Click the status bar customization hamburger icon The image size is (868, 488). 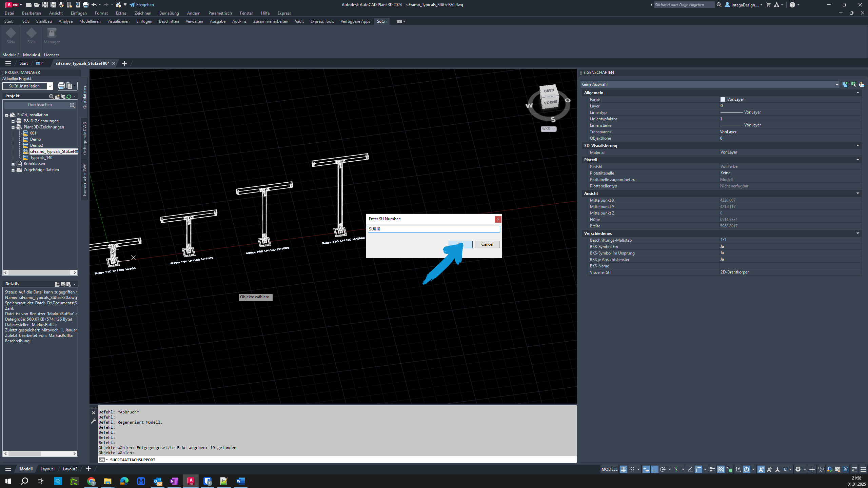pos(863,469)
